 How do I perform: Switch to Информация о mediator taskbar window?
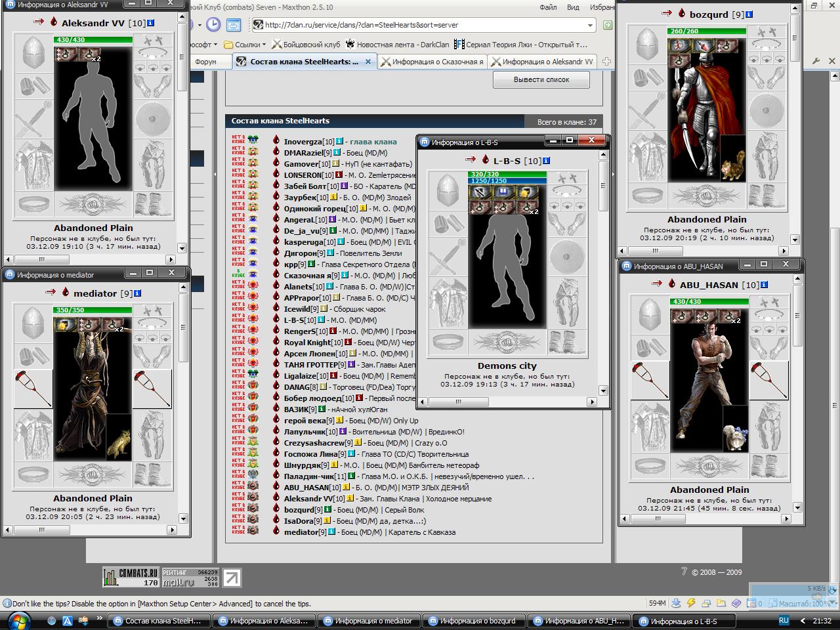[x=367, y=621]
